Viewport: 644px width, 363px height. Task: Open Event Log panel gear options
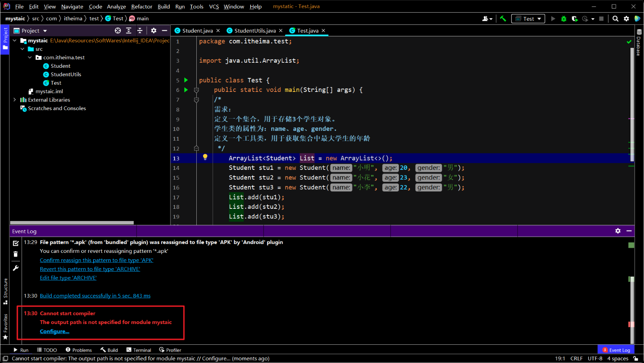click(x=618, y=231)
